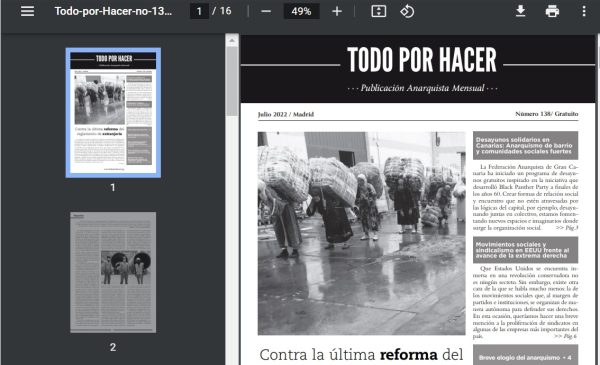Click the 49% zoom level field
The image size is (600, 365).
tap(301, 11)
